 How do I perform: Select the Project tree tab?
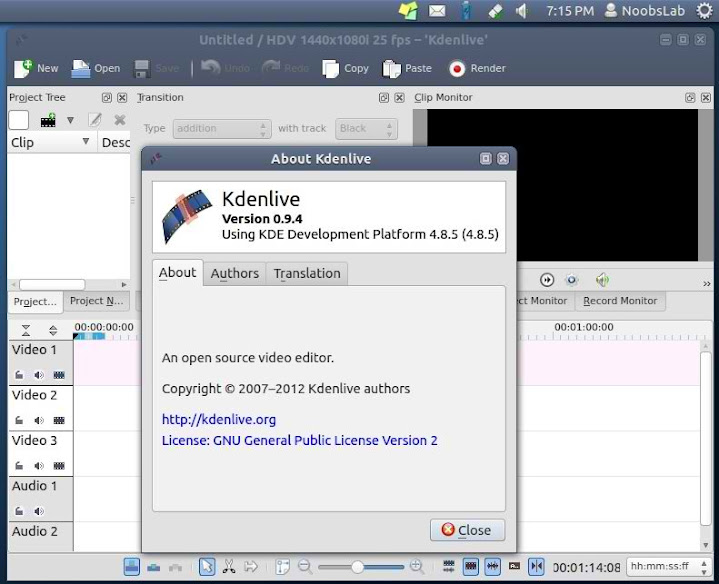[x=35, y=302]
